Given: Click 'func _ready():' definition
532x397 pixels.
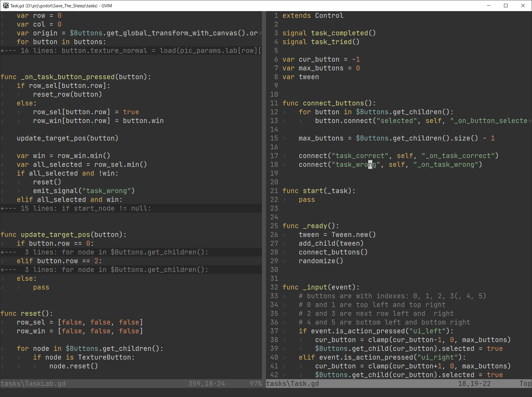Looking at the screenshot, I should click(311, 226).
